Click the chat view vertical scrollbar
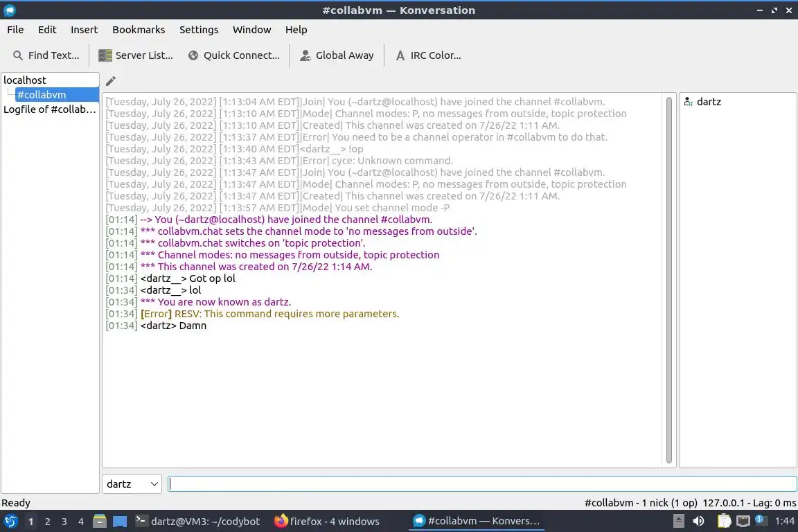This screenshot has height=532, width=798. pyautogui.click(x=668, y=279)
